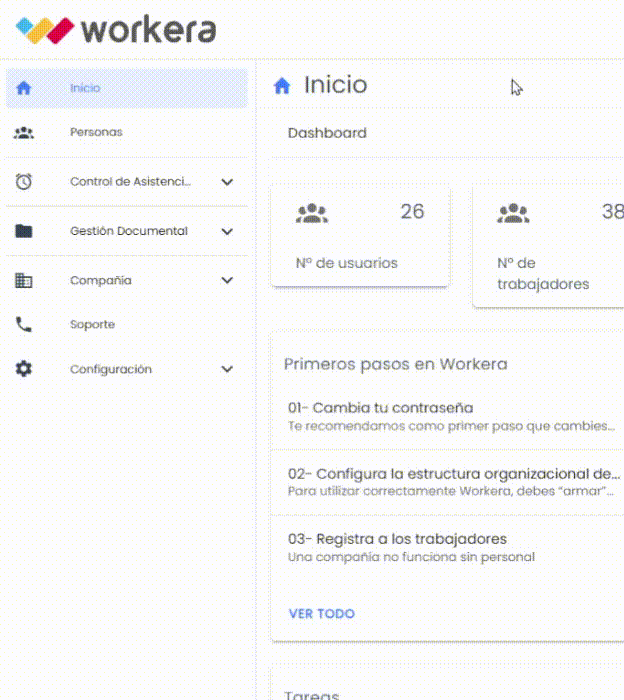624x700 pixels.
Task: Click VER TODO link
Action: [322, 613]
